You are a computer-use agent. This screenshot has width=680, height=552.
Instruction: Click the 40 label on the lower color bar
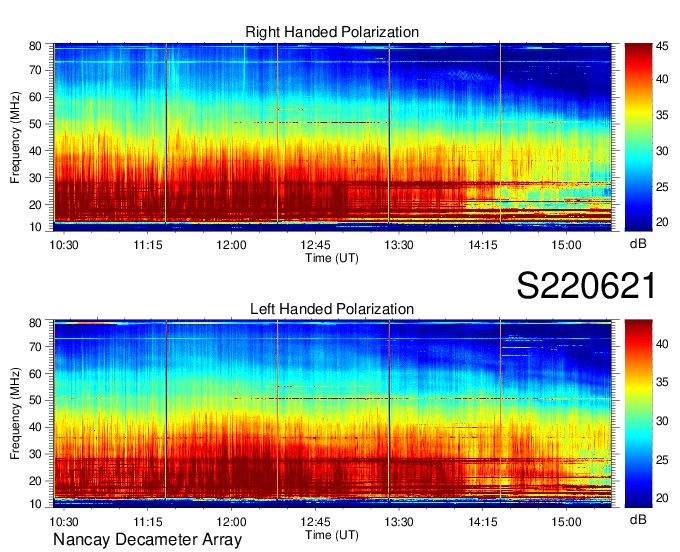click(x=662, y=344)
